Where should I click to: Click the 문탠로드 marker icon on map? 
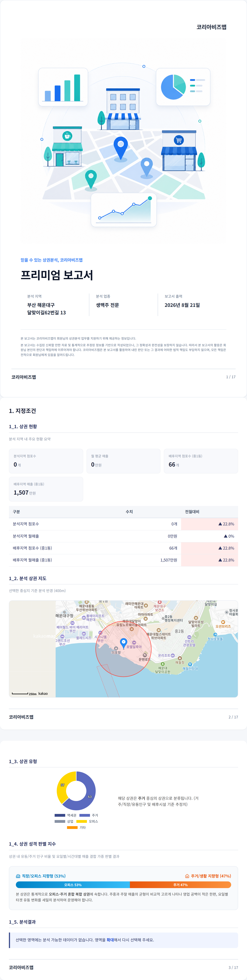coord(145,655)
